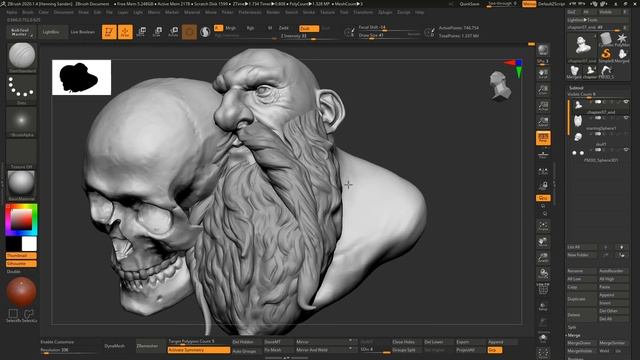Click the Frame icon on right shelf

click(543, 226)
